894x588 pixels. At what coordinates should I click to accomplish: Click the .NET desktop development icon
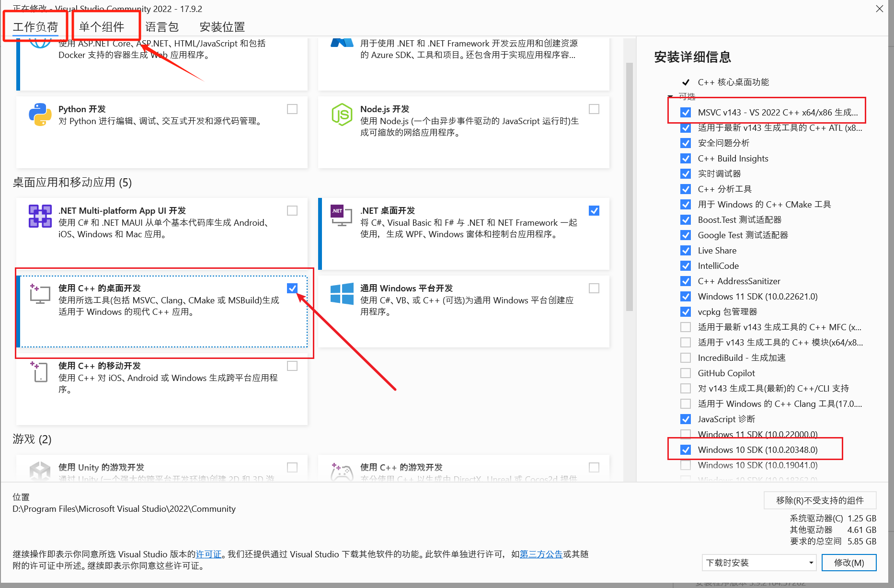pyautogui.click(x=342, y=215)
